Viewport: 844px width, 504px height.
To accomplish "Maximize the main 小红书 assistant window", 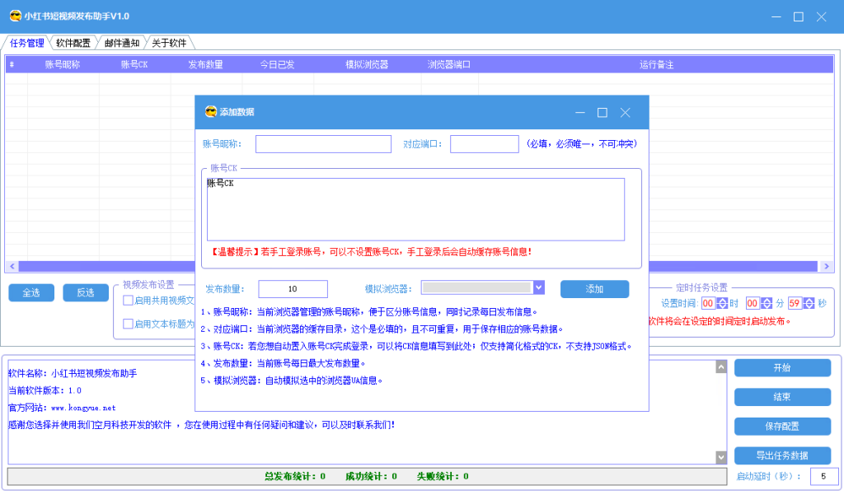I will [x=799, y=16].
